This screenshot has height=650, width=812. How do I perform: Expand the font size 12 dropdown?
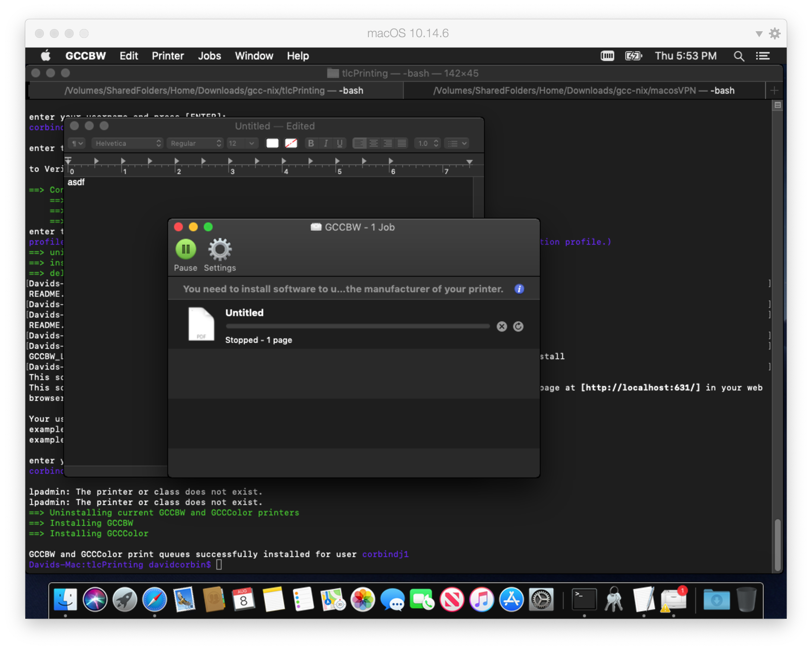click(x=251, y=144)
